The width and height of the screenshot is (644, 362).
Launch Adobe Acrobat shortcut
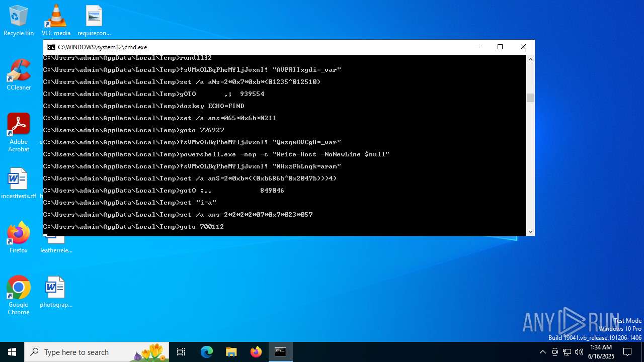(19, 133)
